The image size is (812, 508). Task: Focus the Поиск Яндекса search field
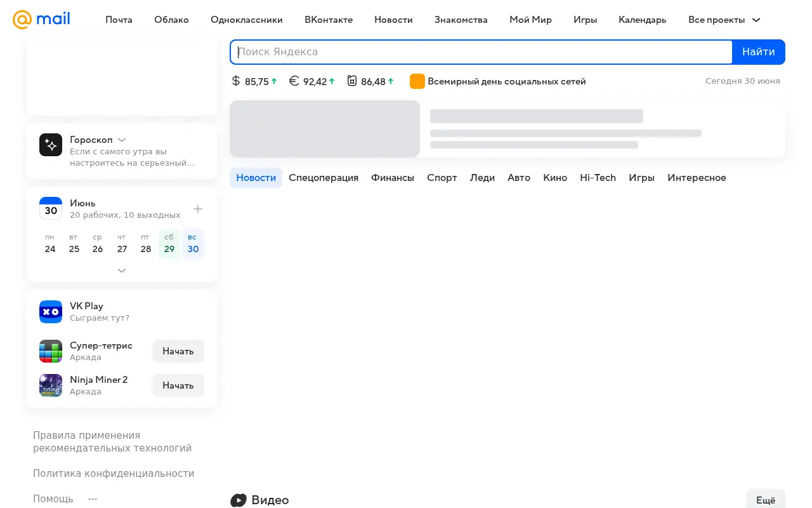click(x=481, y=52)
